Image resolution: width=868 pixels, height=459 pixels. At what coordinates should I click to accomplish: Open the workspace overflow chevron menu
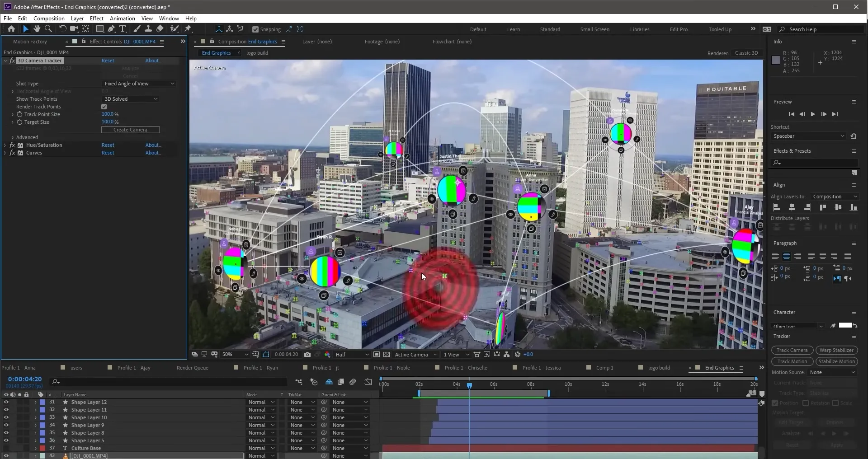(753, 29)
